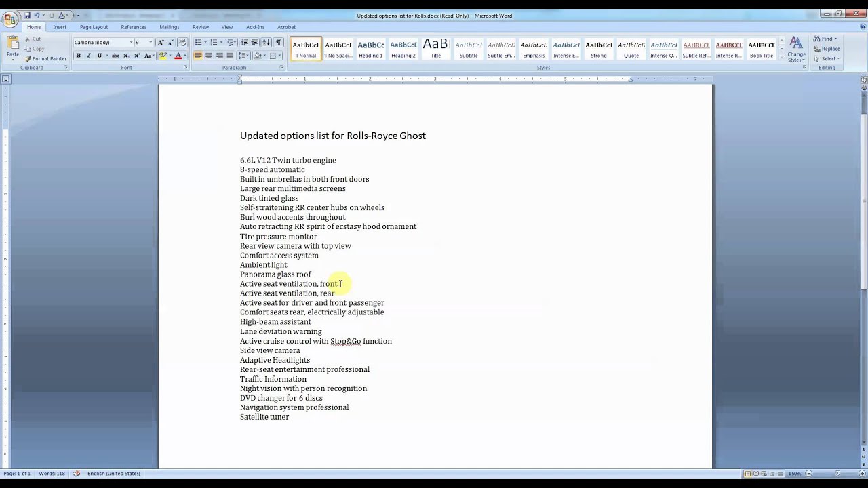The image size is (868, 488).
Task: Open the Change Styles dropdown
Action: (796, 49)
